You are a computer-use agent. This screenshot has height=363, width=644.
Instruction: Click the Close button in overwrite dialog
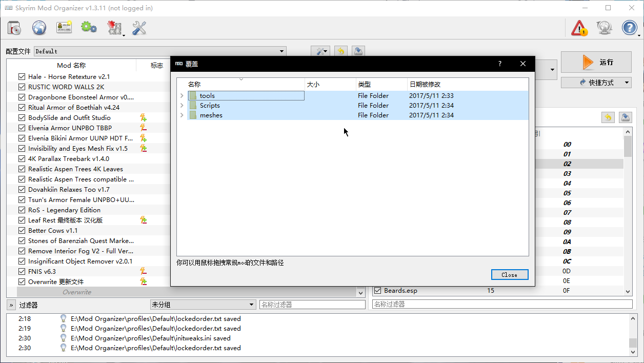509,275
